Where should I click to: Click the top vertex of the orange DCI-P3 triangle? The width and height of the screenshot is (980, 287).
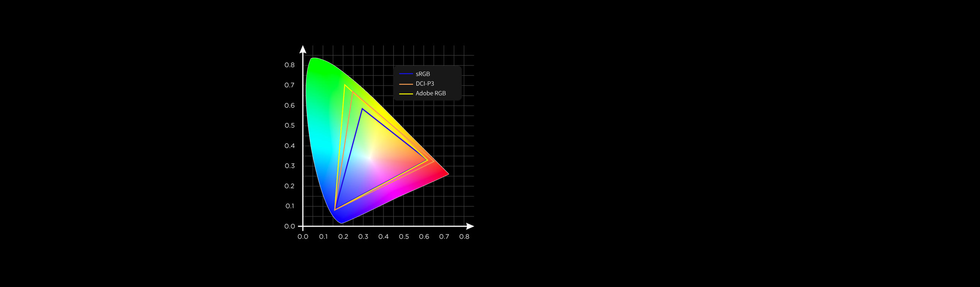(352, 92)
